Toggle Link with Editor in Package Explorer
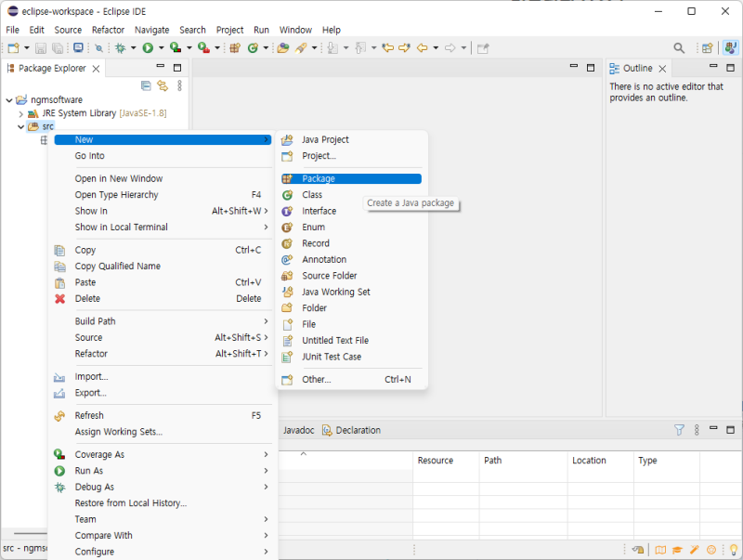The height and width of the screenshot is (560, 743). click(x=163, y=85)
